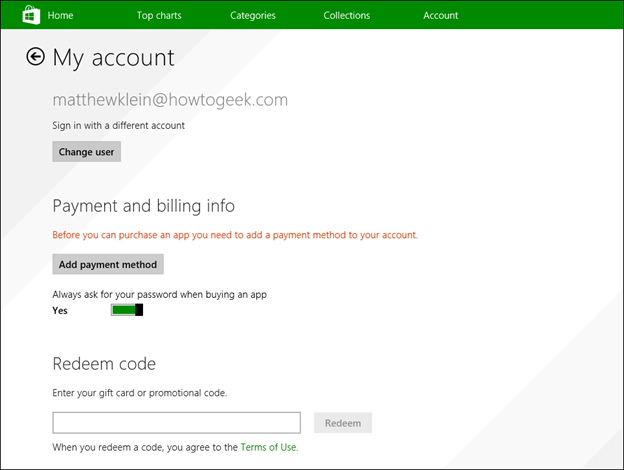The image size is (624, 470).
Task: Click the Change user button
Action: pyautogui.click(x=87, y=152)
